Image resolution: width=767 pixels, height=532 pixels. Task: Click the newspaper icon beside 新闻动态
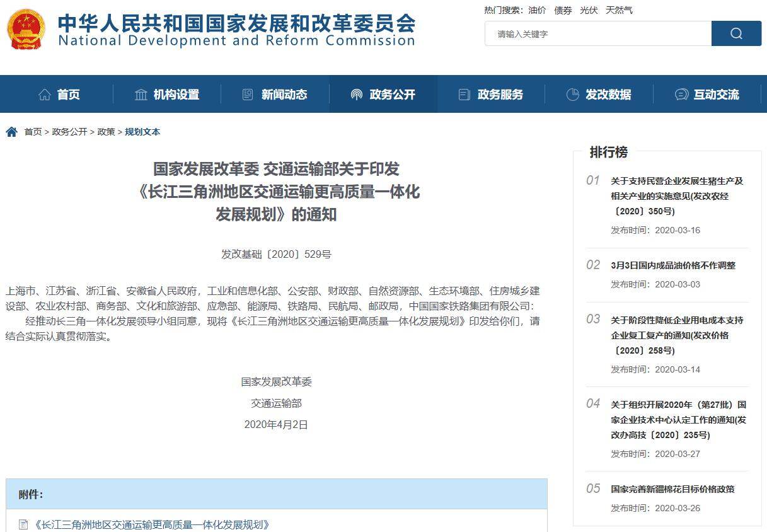pyautogui.click(x=248, y=95)
